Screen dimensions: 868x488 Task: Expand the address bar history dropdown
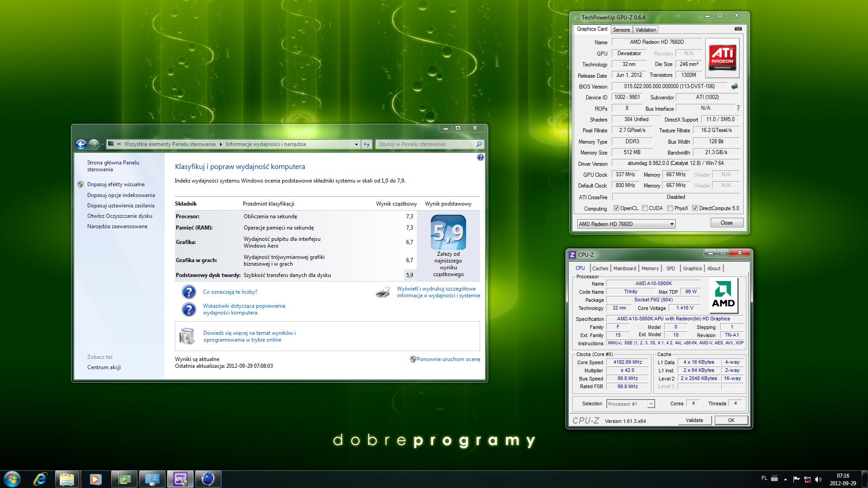356,144
